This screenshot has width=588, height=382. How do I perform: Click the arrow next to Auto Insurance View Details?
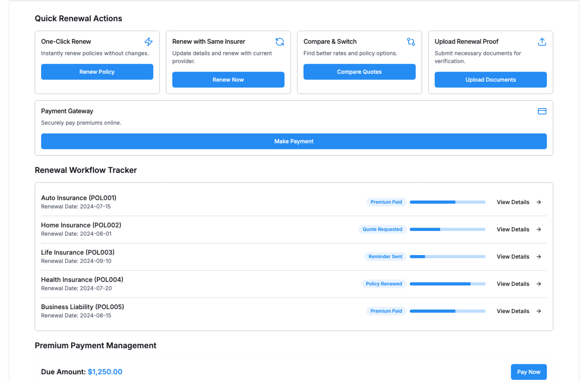coord(539,202)
